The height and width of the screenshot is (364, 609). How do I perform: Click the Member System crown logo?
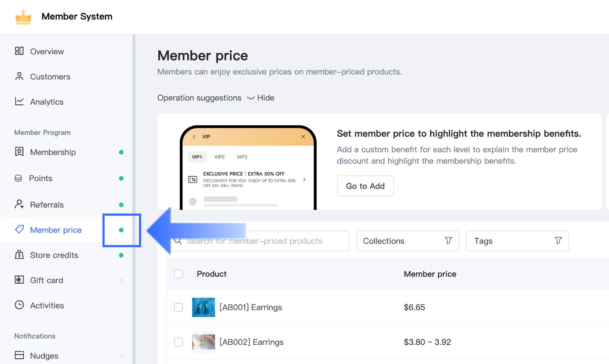(23, 17)
